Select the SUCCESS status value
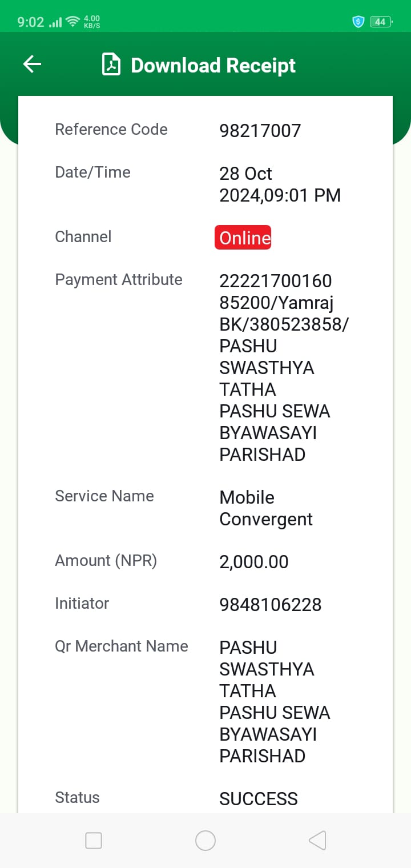The height and width of the screenshot is (868, 411). click(258, 799)
